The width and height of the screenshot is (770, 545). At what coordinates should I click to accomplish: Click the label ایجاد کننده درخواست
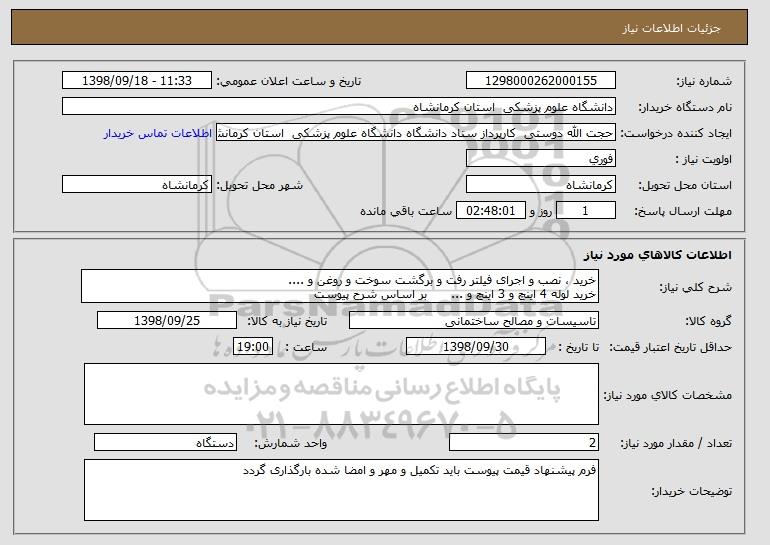[x=676, y=134]
